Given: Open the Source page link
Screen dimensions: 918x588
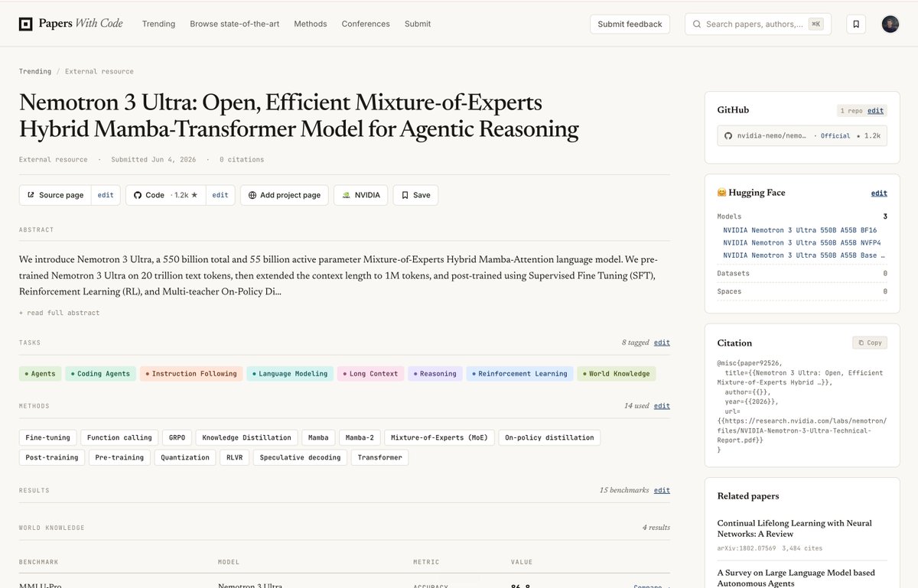Looking at the screenshot, I should 55,195.
